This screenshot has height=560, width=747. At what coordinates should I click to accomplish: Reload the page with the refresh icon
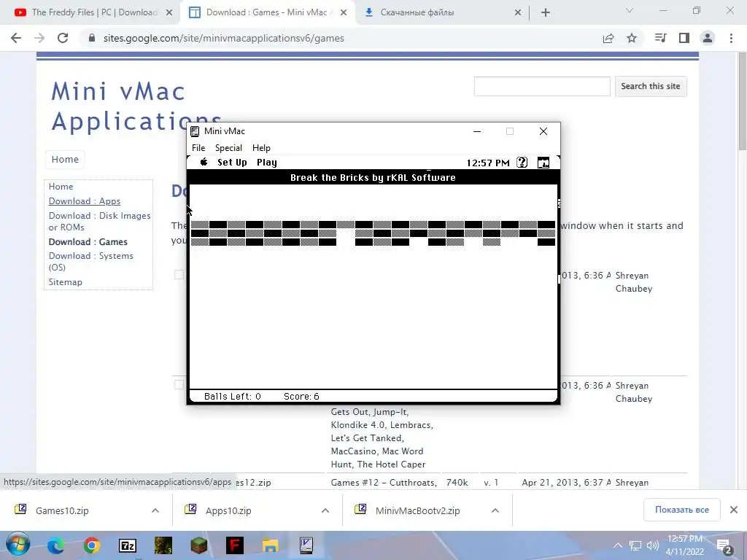pos(63,38)
